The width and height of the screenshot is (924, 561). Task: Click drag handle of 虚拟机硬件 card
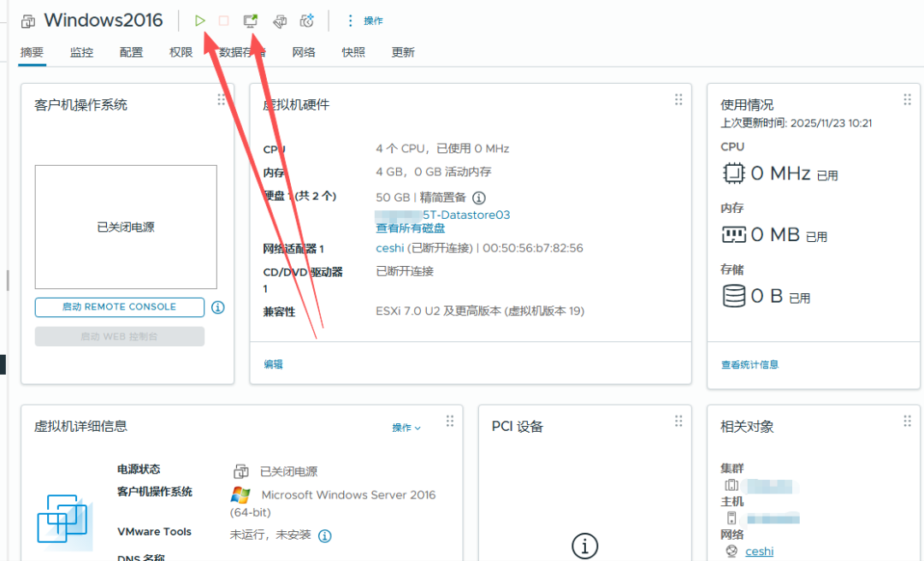click(x=678, y=99)
